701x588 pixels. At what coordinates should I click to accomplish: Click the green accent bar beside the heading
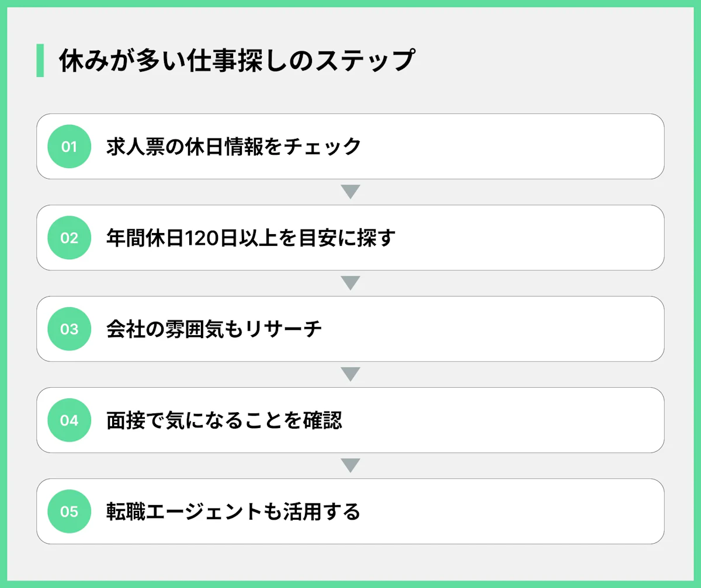click(40, 60)
